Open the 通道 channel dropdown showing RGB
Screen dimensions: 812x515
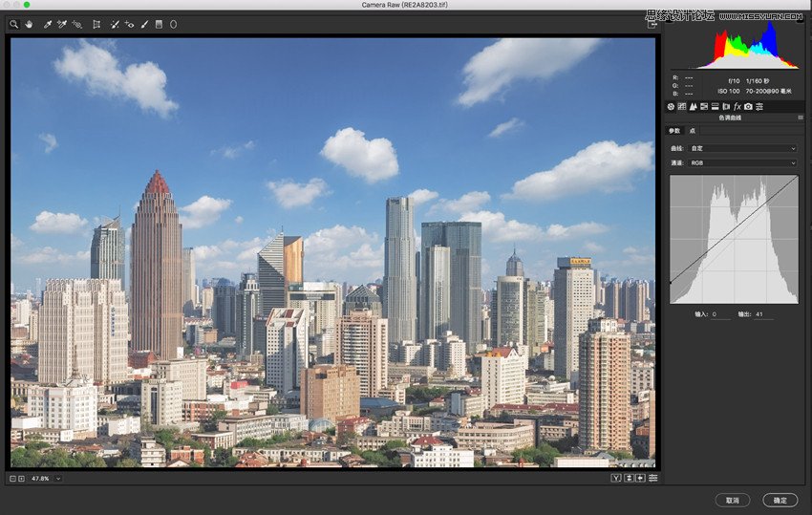(x=742, y=162)
